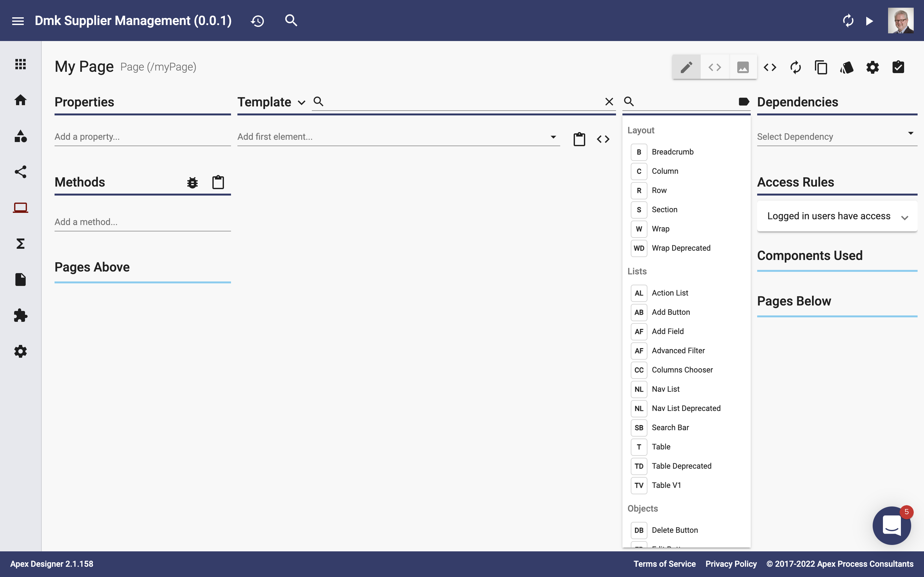The width and height of the screenshot is (924, 577).
Task: Open page settings gear icon
Action: coord(872,66)
